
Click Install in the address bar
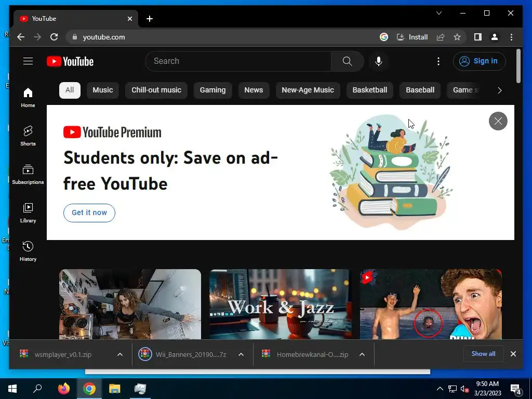(x=413, y=37)
